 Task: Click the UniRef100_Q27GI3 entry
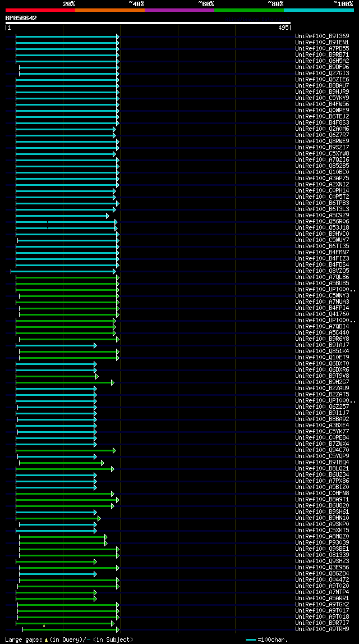[322, 73]
